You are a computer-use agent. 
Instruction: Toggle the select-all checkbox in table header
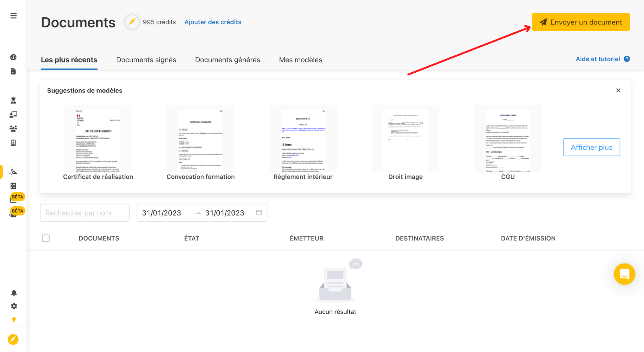(x=46, y=238)
